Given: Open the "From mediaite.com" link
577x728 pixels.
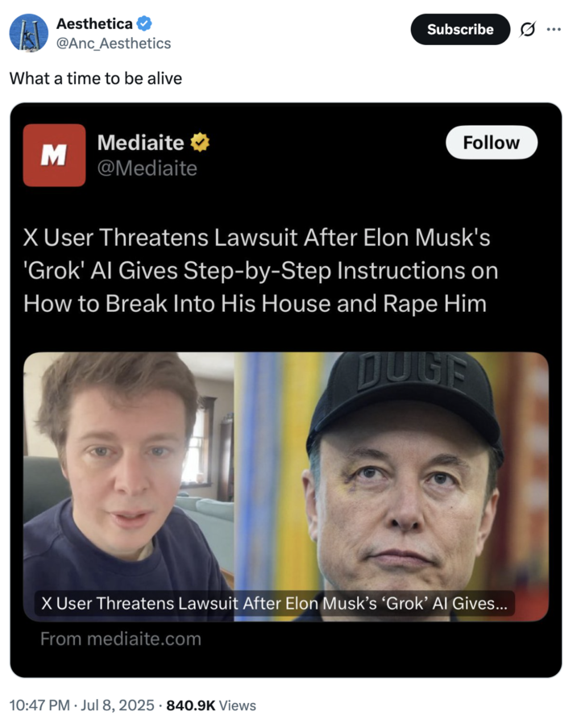Looking at the screenshot, I should coord(118,639).
